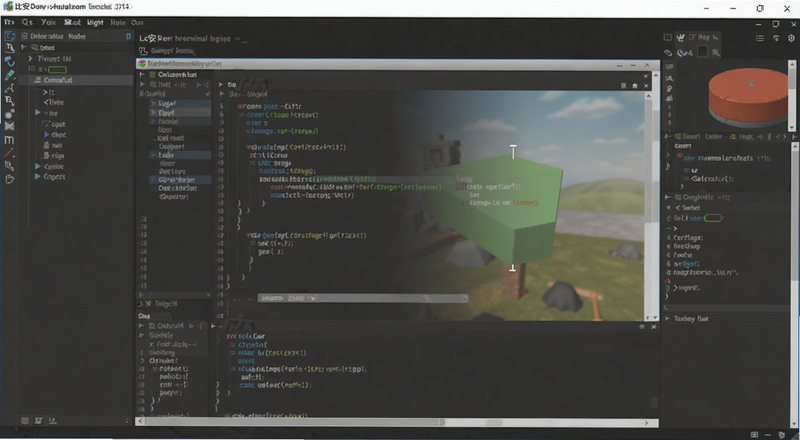Open the dropdown arrow on gray bar below code

coord(313,298)
